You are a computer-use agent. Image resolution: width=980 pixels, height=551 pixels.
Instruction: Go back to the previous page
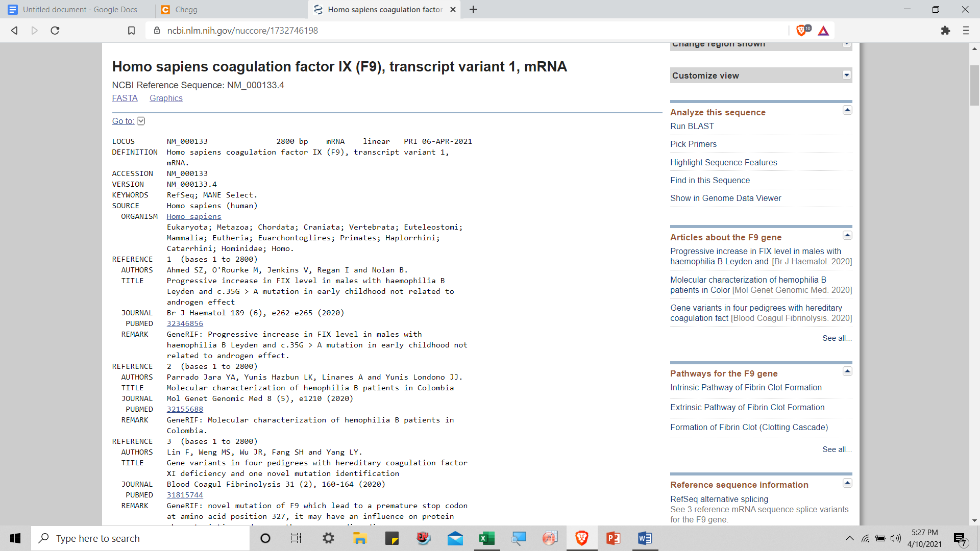pos(14,31)
